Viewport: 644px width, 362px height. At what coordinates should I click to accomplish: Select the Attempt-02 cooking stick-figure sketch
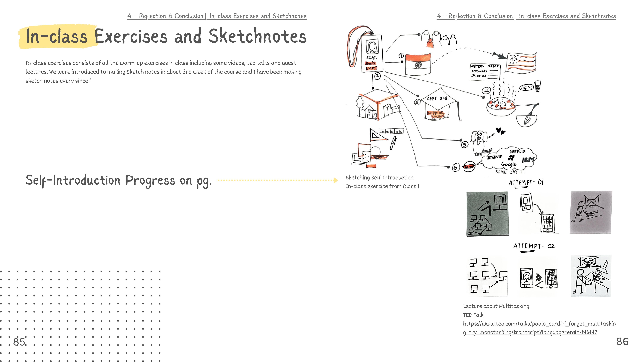[591, 276]
